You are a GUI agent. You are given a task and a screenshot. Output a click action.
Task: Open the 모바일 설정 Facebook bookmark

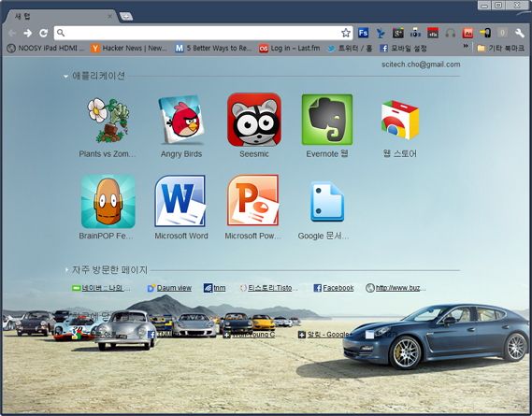coord(403,49)
